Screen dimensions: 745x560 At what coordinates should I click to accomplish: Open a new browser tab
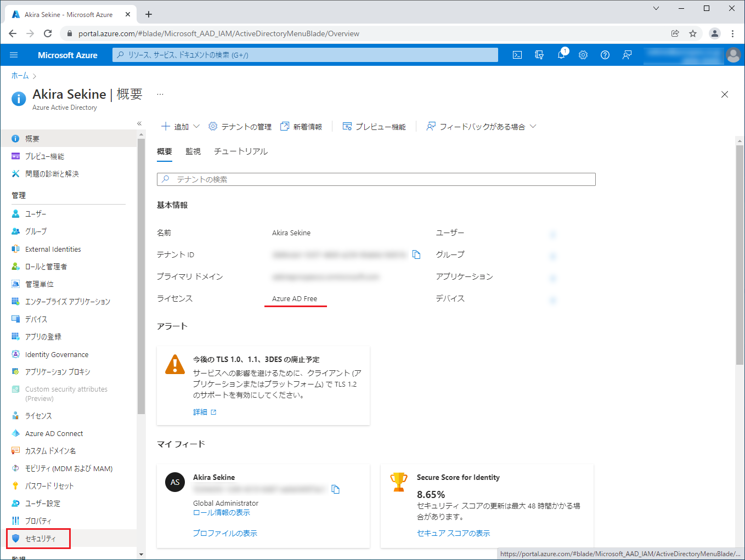click(149, 14)
